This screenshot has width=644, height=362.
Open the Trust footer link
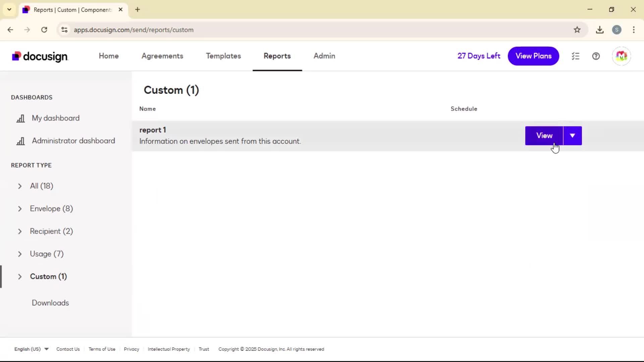coord(204,349)
